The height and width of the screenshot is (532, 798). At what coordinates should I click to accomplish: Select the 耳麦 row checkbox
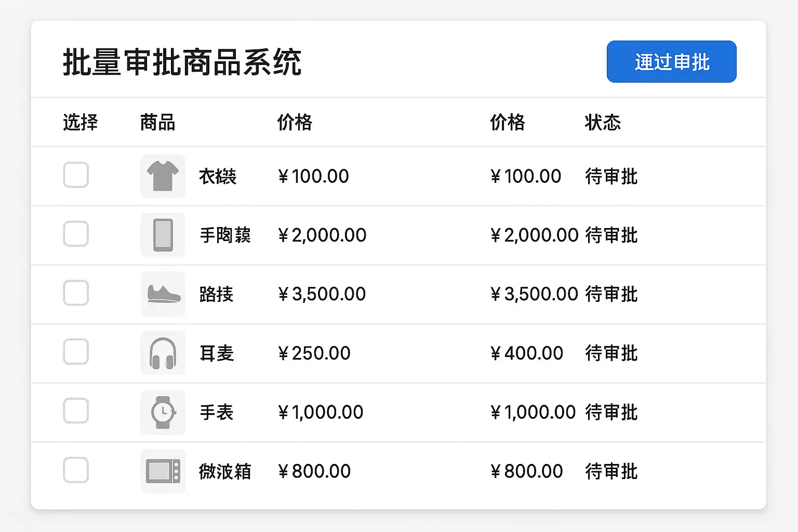[76, 352]
